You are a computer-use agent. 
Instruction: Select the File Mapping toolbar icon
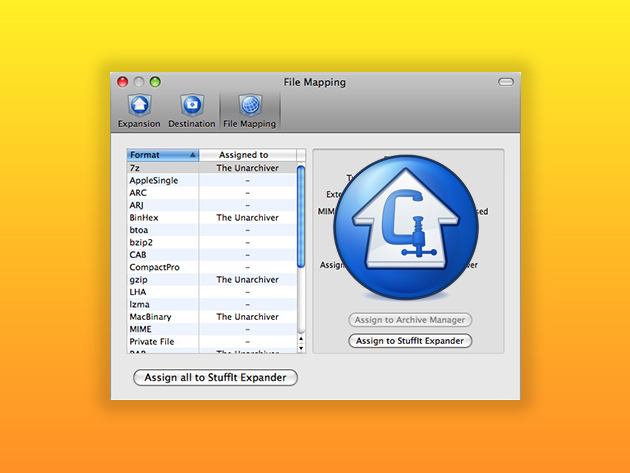[250, 111]
